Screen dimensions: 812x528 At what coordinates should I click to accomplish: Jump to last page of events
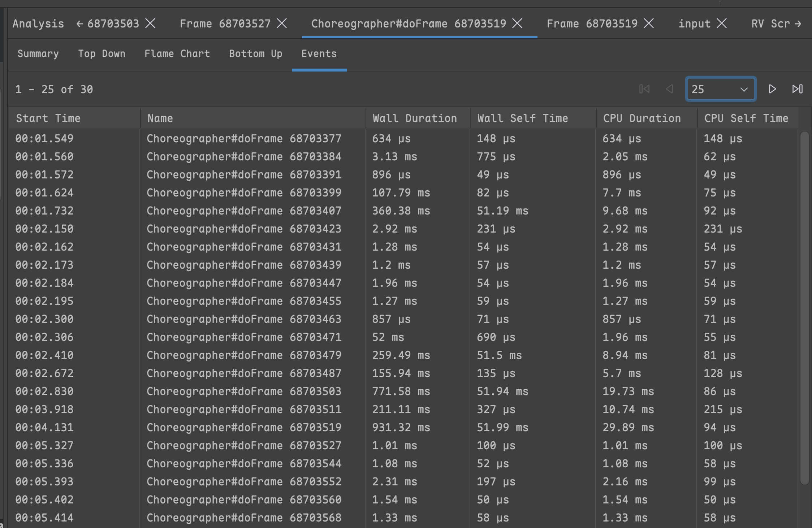(797, 89)
